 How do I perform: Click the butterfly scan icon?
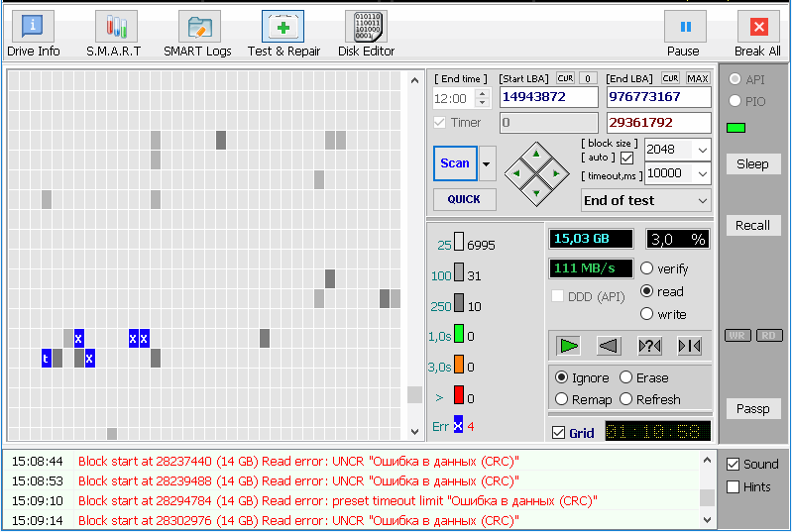pyautogui.click(x=690, y=346)
